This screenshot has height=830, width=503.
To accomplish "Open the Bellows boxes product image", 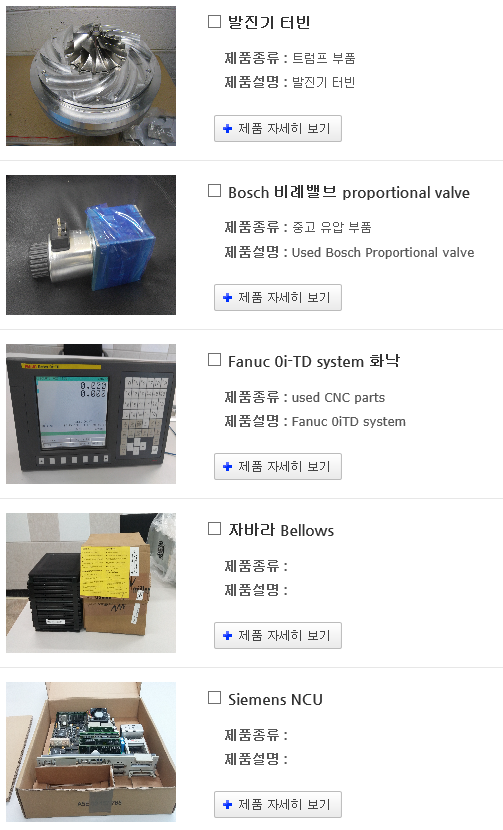I will [91, 583].
